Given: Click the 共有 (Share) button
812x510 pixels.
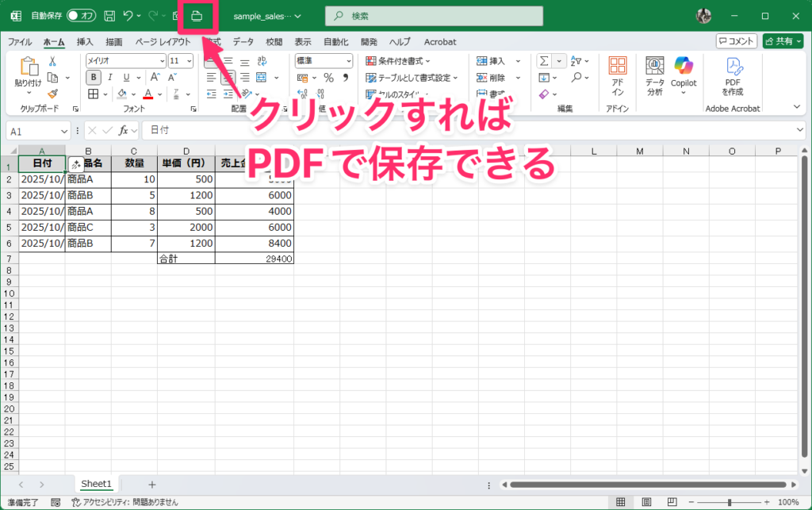Looking at the screenshot, I should (783, 41).
